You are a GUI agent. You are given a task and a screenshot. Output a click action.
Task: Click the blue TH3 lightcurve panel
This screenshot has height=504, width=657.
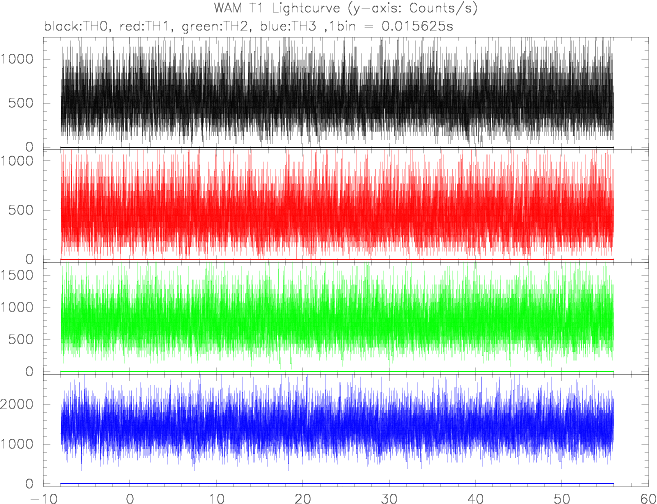coord(347,430)
